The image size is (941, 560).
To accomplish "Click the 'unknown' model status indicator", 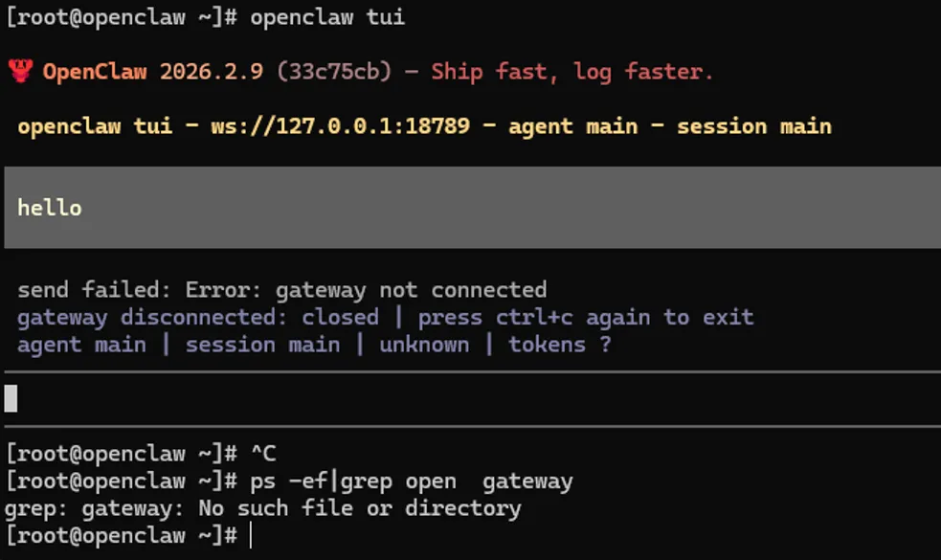I will pyautogui.click(x=424, y=345).
